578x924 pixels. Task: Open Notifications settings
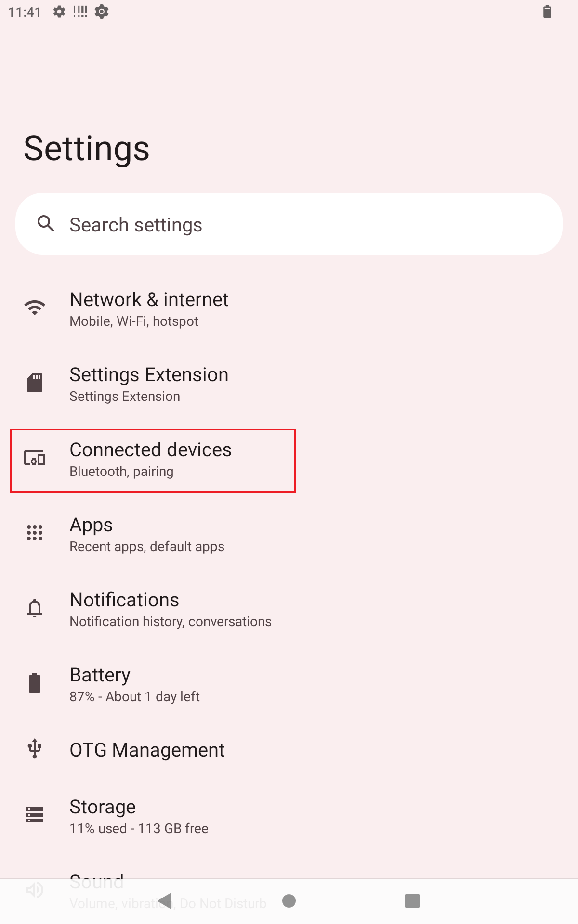point(171,610)
